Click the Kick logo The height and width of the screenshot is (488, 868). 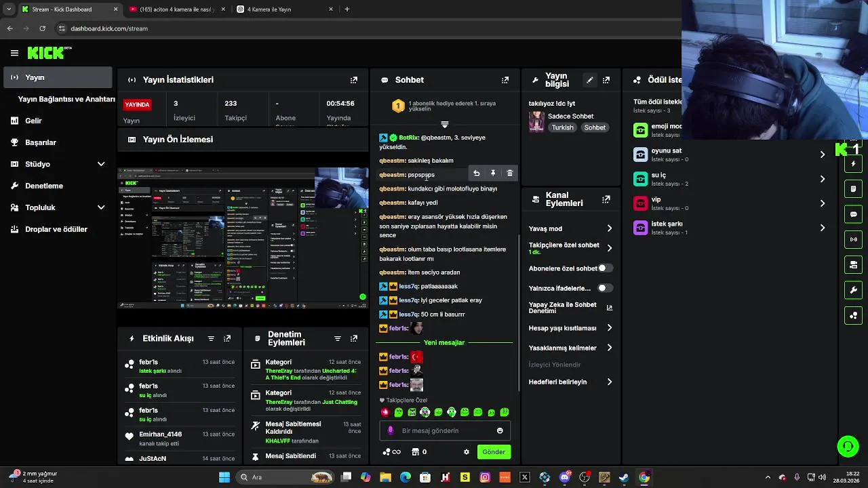coord(49,53)
